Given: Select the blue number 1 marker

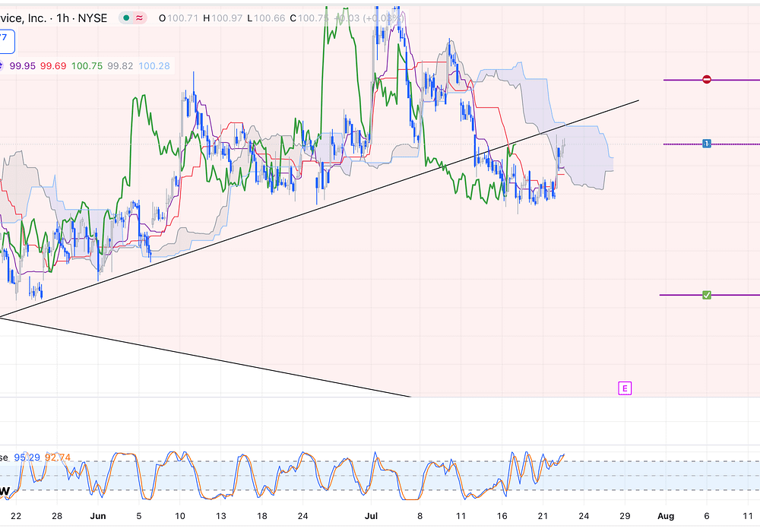Looking at the screenshot, I should tap(707, 143).
